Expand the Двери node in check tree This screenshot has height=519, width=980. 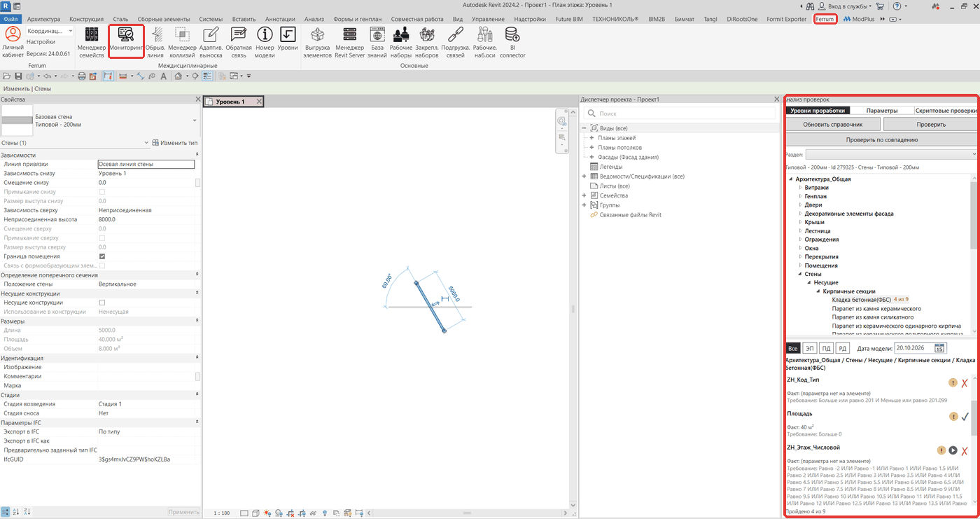pyautogui.click(x=801, y=205)
